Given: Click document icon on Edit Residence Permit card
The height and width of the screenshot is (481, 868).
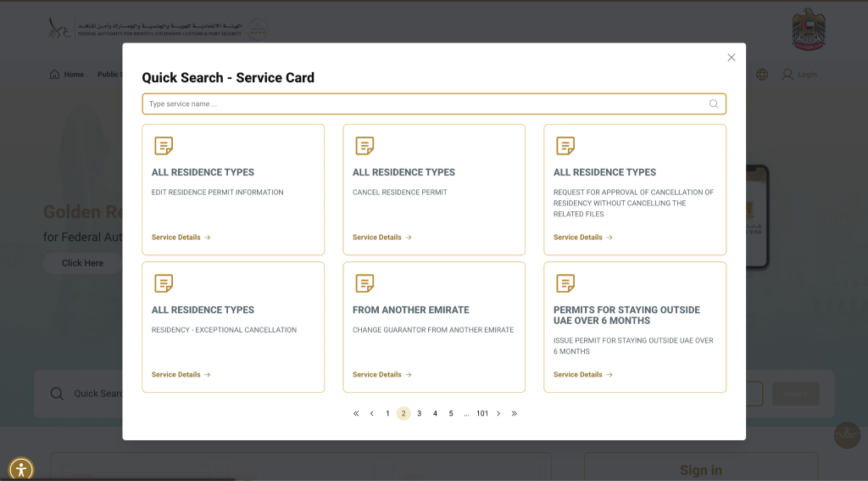Looking at the screenshot, I should pos(164,146).
